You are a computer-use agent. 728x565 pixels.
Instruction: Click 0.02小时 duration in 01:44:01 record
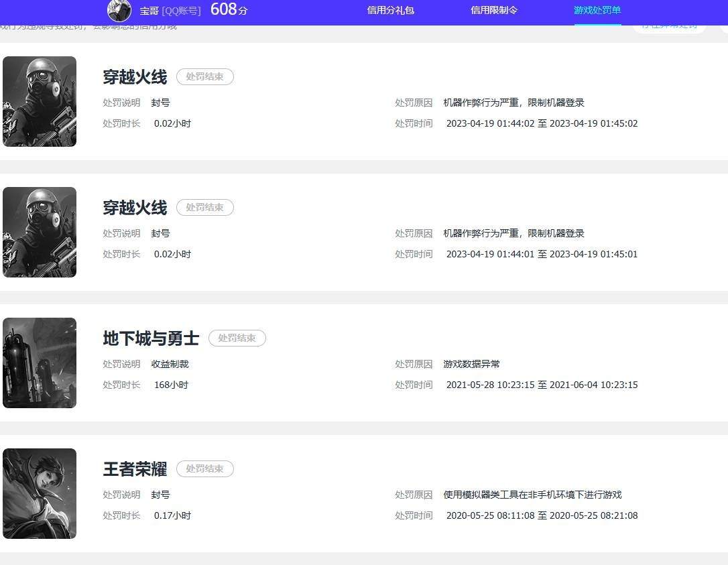pyautogui.click(x=173, y=255)
